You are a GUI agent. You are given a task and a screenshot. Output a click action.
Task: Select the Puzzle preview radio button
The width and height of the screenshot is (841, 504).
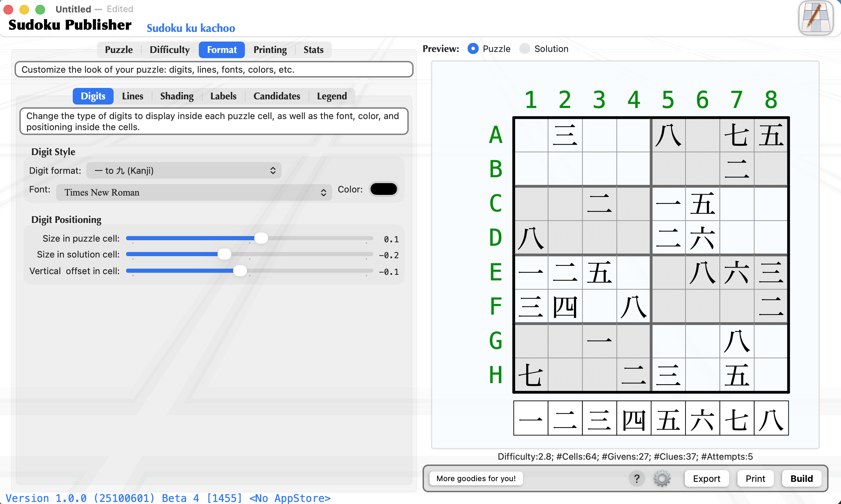(x=473, y=49)
